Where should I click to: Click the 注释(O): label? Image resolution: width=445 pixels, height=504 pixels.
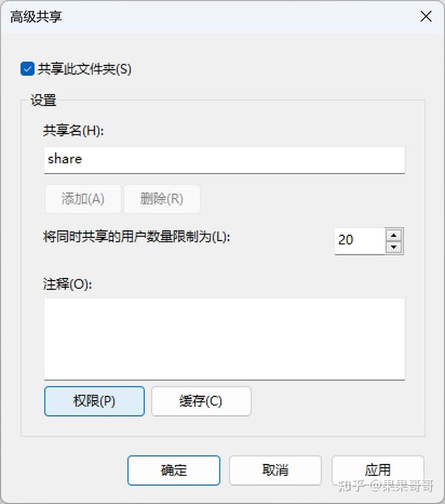click(x=67, y=284)
